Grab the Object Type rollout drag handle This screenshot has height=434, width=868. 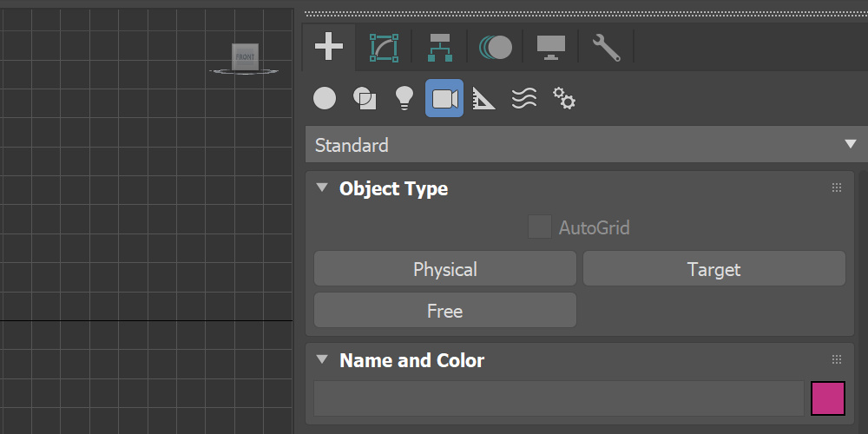tap(837, 187)
